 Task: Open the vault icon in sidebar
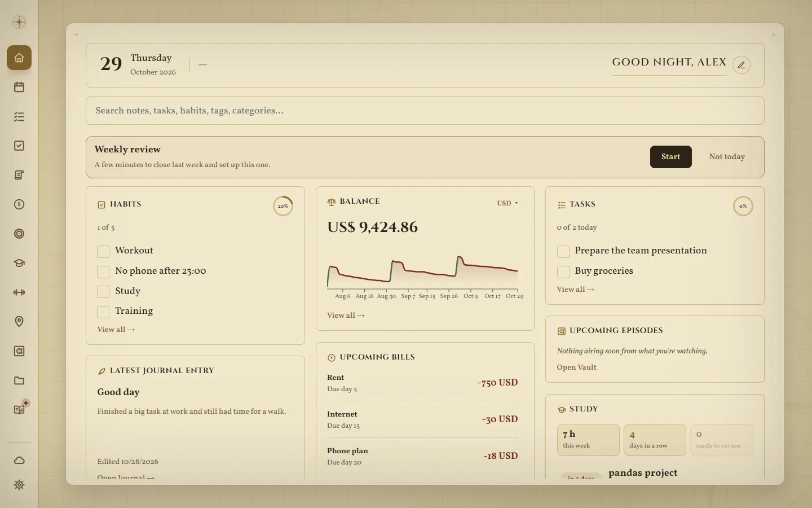point(19,351)
